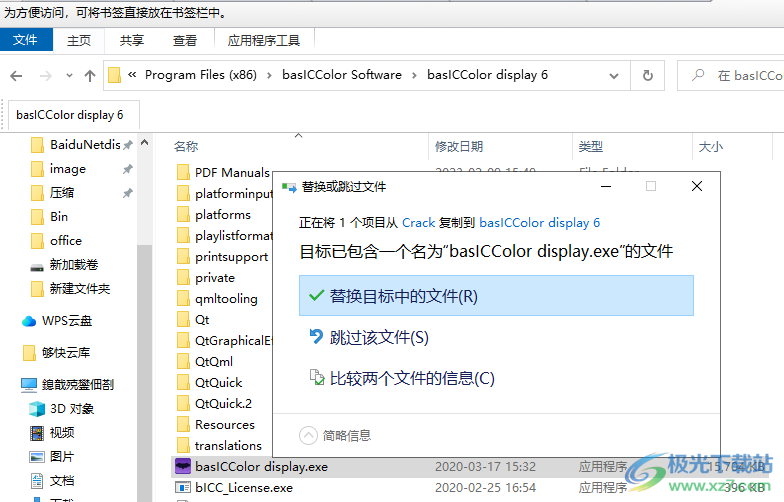784x502 pixels.
Task: Open the Bin folder in sidebar
Action: click(58, 217)
